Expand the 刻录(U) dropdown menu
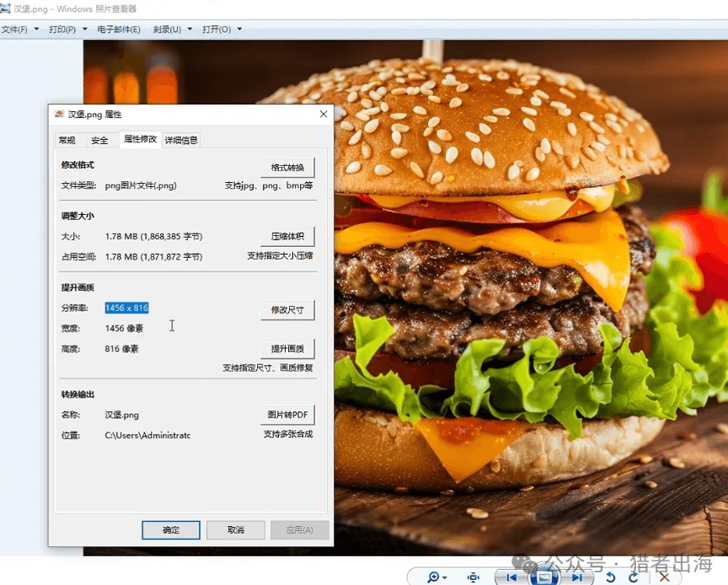The width and height of the screenshot is (728, 585). [x=168, y=29]
